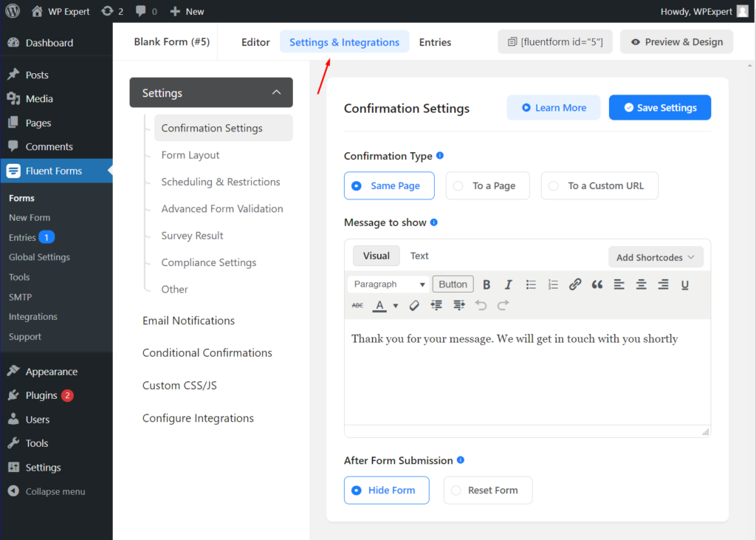
Task: Click the New content plus button
Action: point(187,11)
